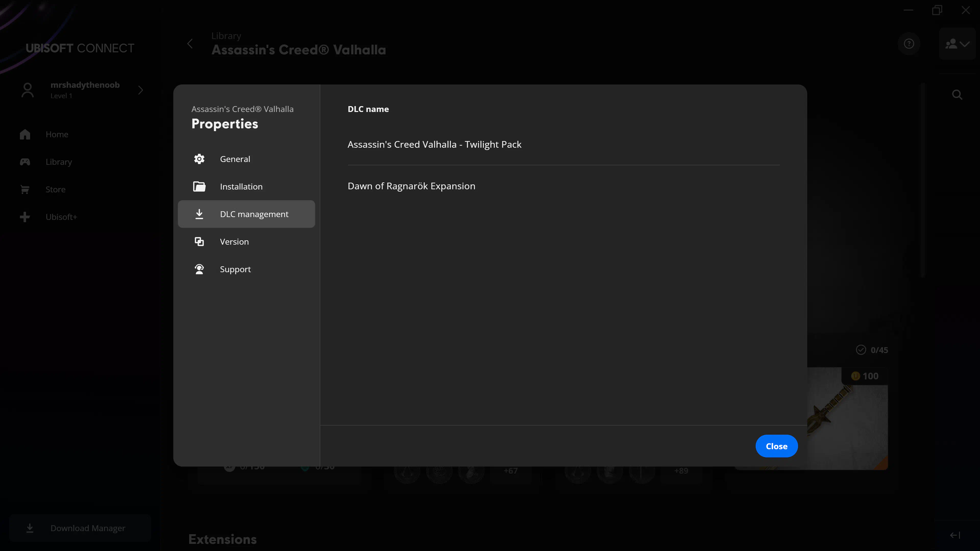Viewport: 980px width, 551px height.
Task: Click the Version overlapping-squares icon
Action: coord(199,242)
